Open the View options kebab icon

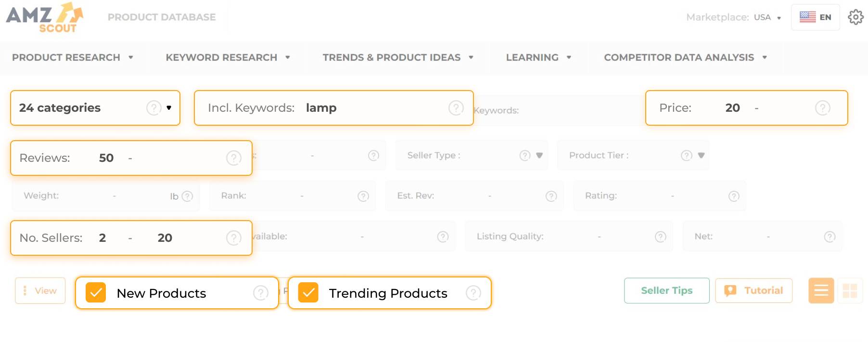[25, 290]
